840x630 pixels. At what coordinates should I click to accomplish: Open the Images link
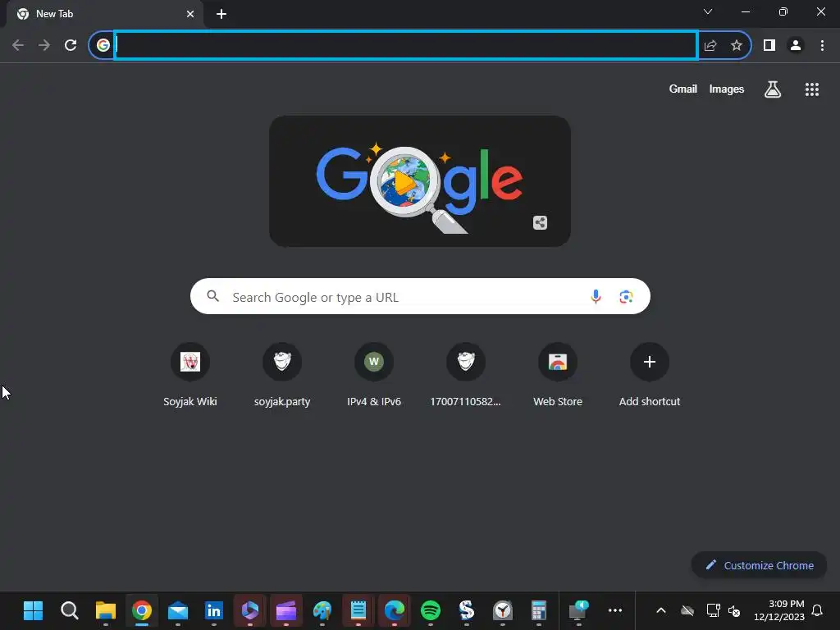(727, 89)
